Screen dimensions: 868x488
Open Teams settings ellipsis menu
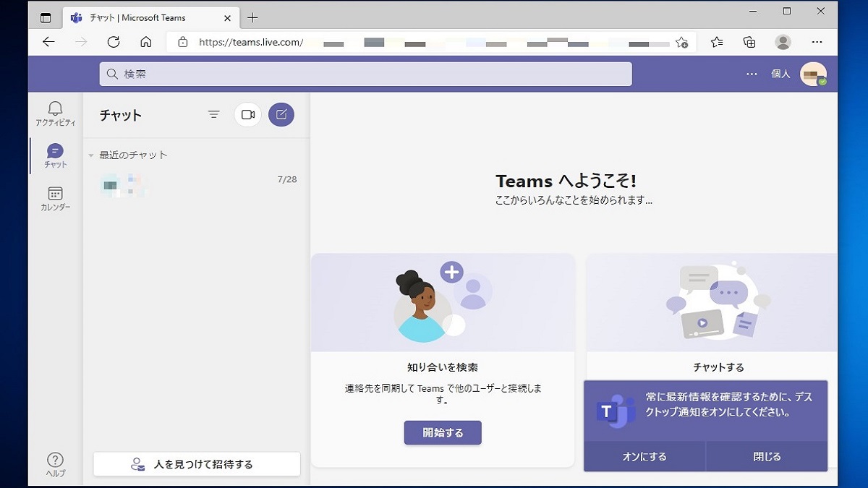pyautogui.click(x=752, y=74)
